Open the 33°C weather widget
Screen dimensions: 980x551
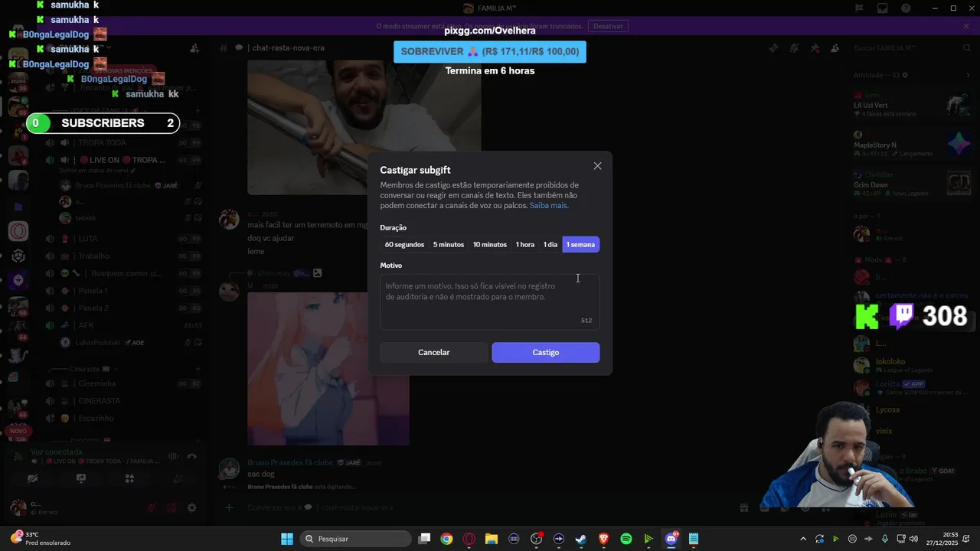click(42, 539)
